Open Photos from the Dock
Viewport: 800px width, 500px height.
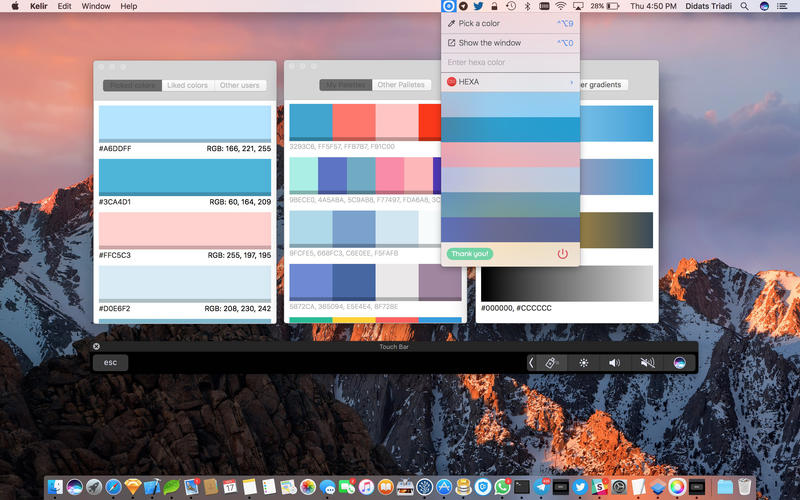pyautogui.click(x=308, y=487)
